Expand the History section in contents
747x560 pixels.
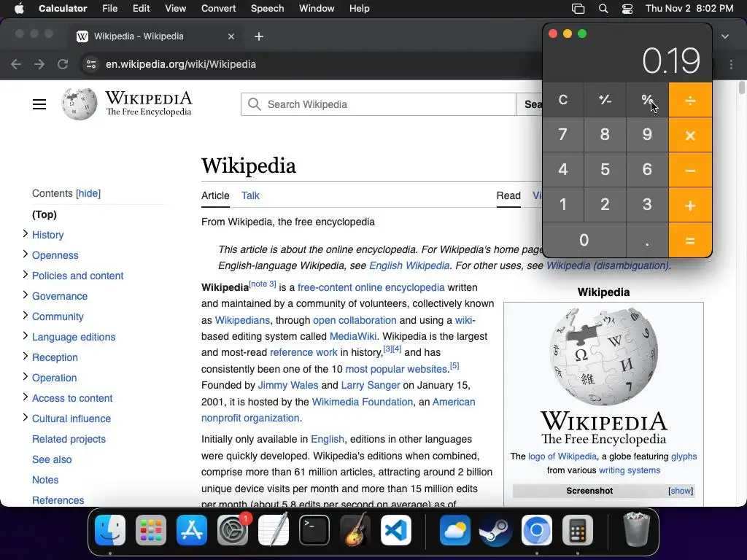coord(26,233)
